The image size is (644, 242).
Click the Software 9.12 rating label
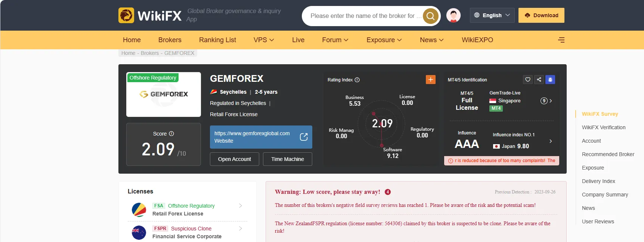[393, 153]
